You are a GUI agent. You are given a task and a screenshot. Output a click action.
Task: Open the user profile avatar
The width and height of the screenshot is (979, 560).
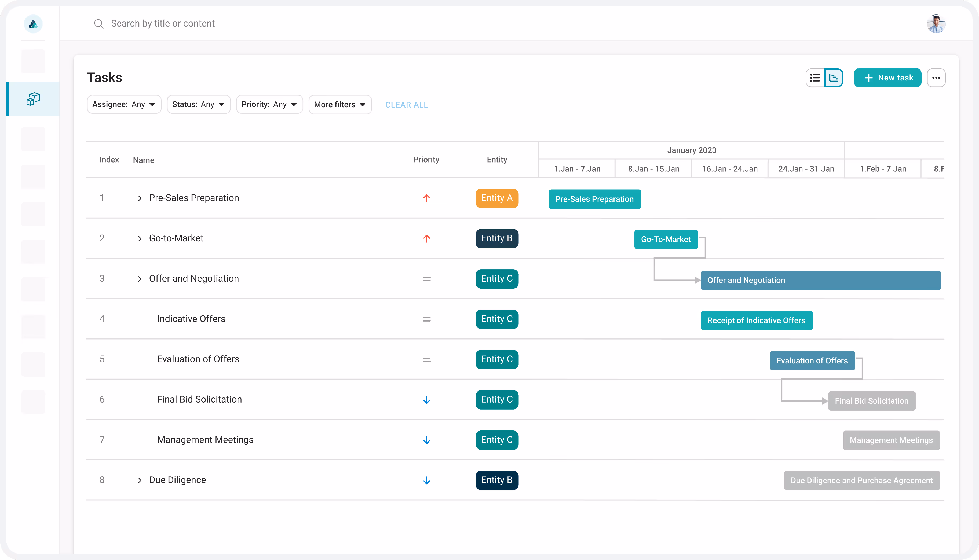(x=936, y=24)
